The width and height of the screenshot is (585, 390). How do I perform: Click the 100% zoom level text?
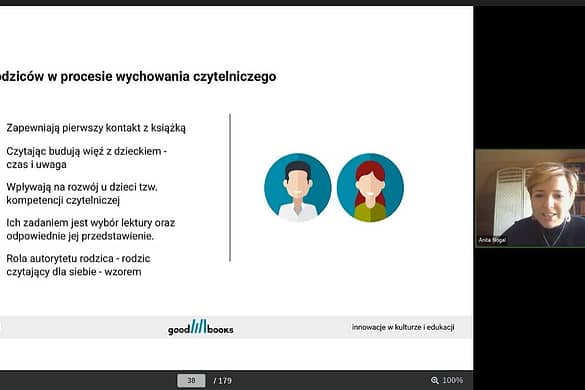tap(452, 380)
